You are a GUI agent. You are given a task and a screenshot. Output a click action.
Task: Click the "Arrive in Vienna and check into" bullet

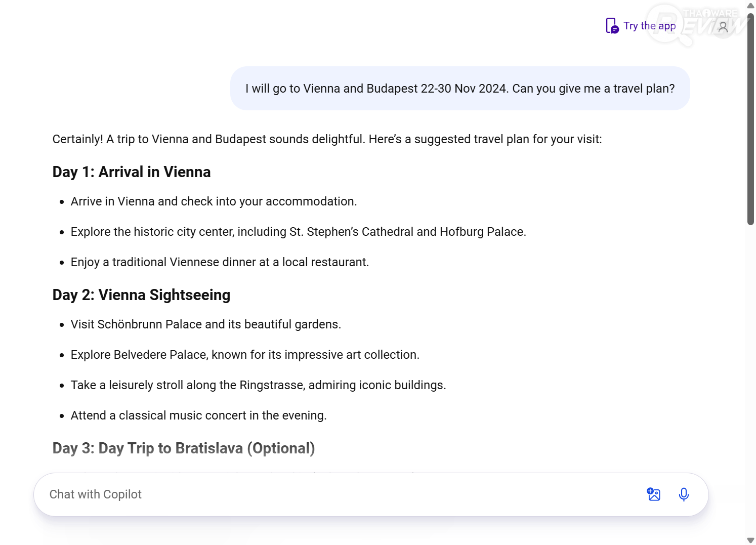coord(214,201)
